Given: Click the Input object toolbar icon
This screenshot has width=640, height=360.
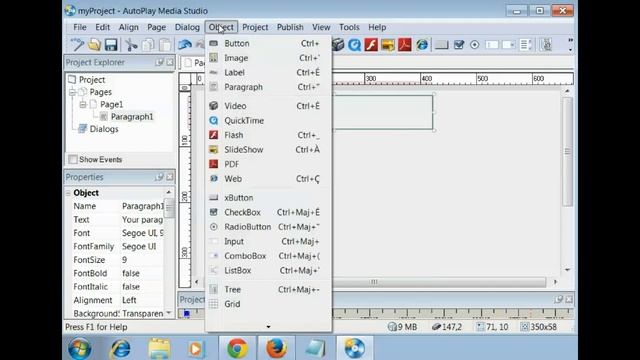Looking at the screenshot, I should pos(492,44).
